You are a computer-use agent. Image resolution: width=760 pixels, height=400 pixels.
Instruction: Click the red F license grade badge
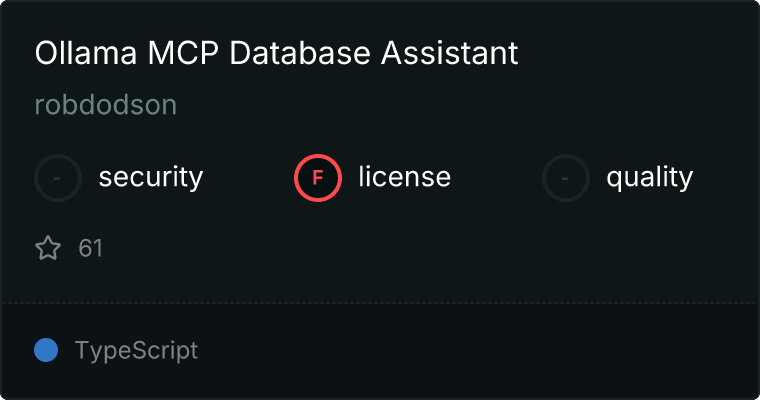point(318,178)
